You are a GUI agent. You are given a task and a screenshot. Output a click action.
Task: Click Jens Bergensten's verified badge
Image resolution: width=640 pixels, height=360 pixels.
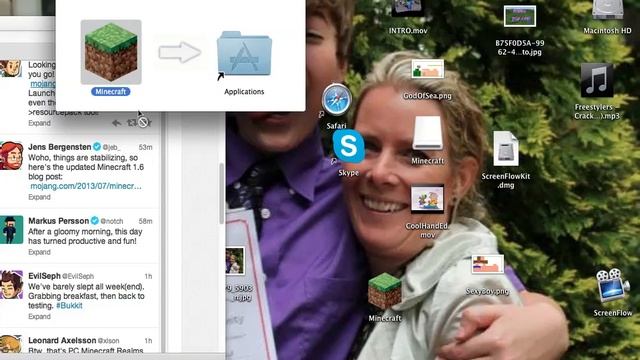[x=97, y=146]
